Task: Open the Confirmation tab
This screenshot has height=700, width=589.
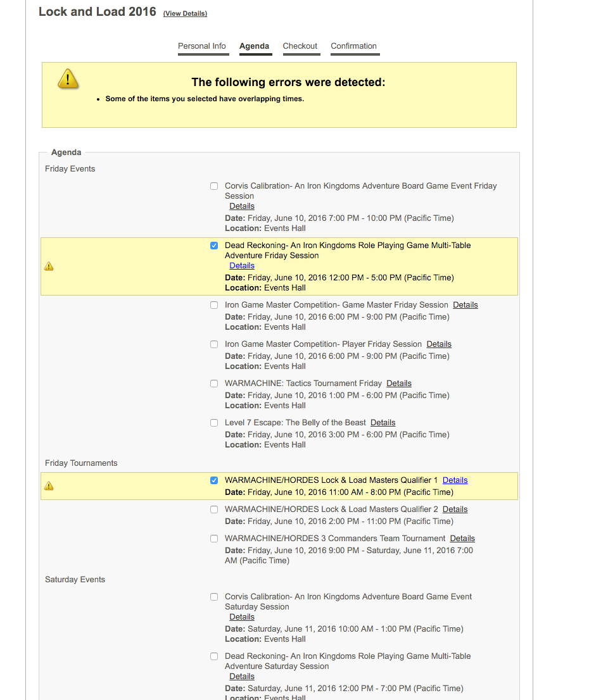Action: [x=353, y=46]
